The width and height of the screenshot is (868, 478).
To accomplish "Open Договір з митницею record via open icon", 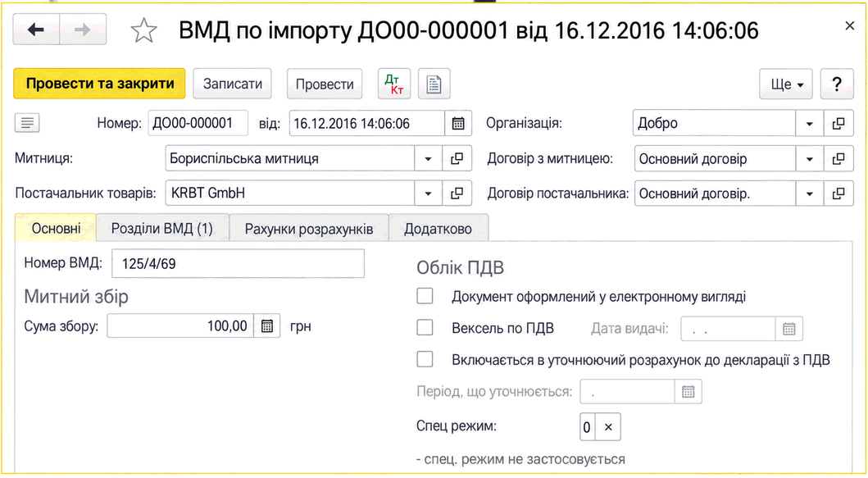I will [x=838, y=159].
